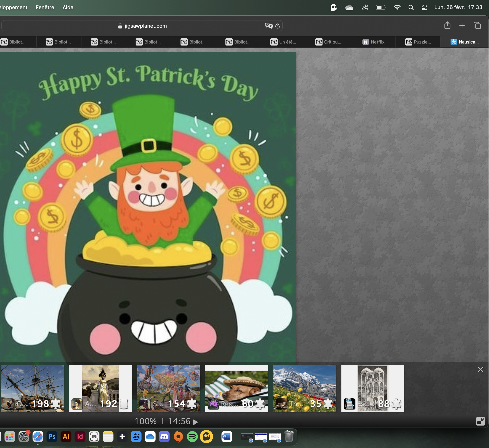Open Spotify from the dock
Viewport: 489px width, 448px height.
click(192, 437)
